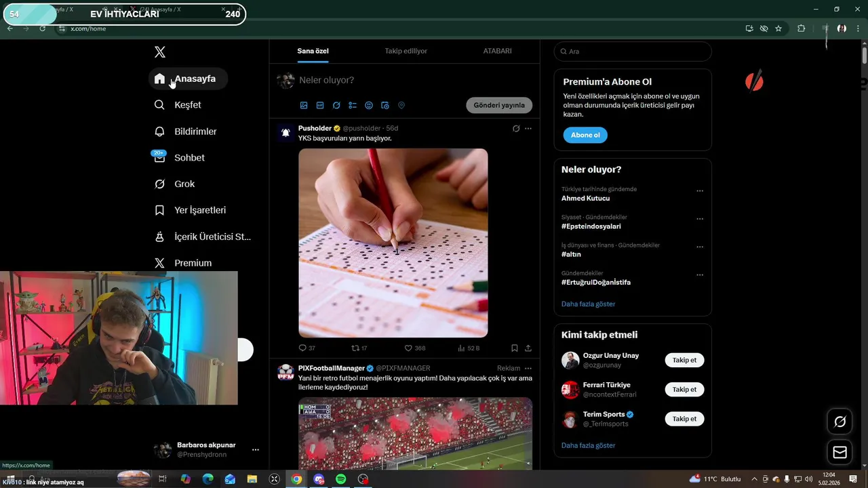Open options for #Epsteindosyalari trend
The width and height of the screenshot is (868, 488).
click(x=700, y=219)
